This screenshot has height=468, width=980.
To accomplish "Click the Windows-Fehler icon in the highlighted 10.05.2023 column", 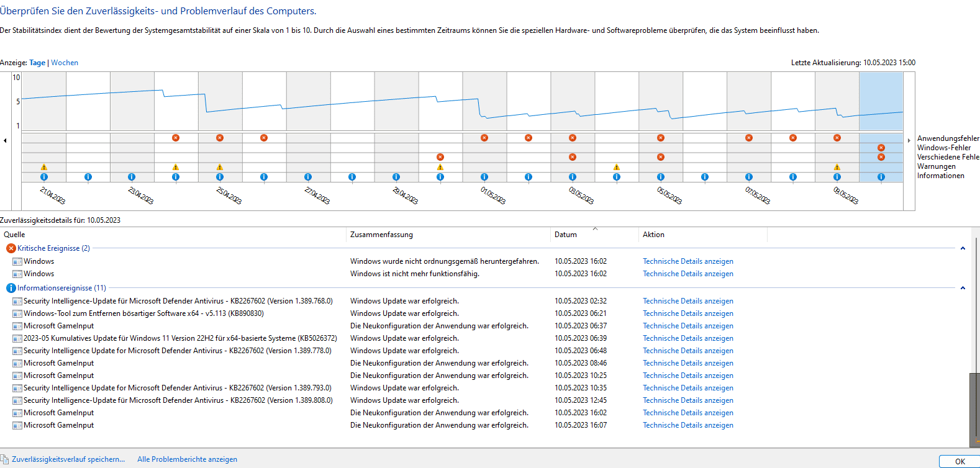I will 881,148.
